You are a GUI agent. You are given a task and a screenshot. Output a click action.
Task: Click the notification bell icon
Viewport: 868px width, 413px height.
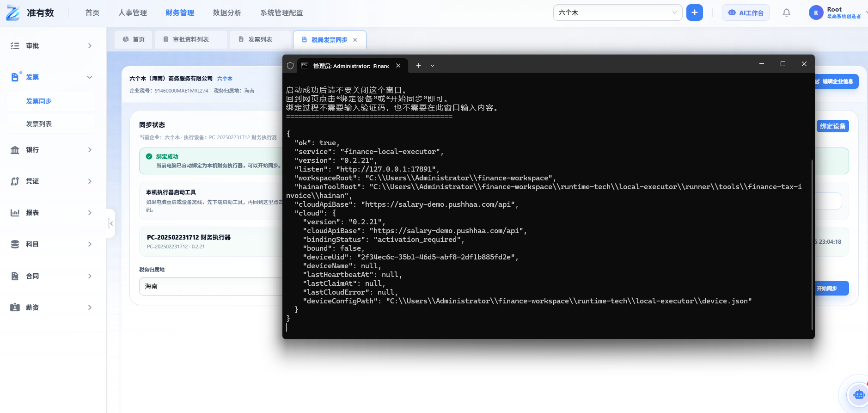click(786, 12)
